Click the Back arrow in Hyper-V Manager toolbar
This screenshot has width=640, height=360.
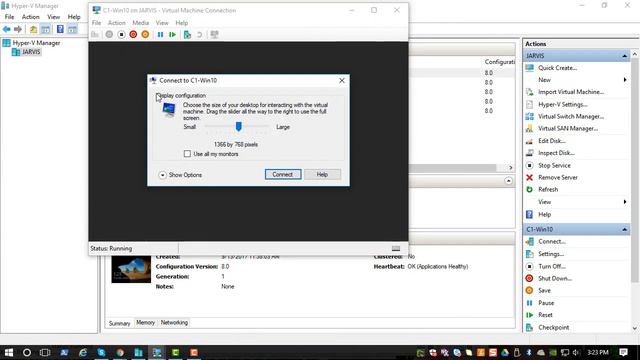coord(7,29)
